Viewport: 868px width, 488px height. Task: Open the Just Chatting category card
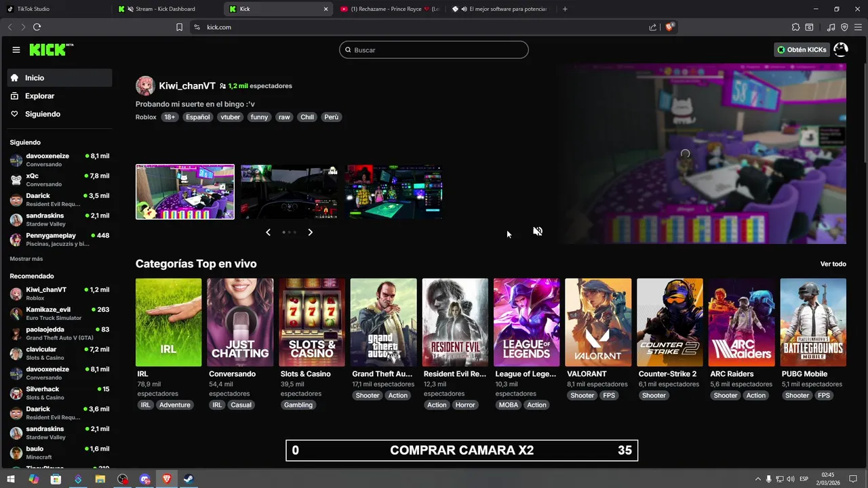[240, 323]
